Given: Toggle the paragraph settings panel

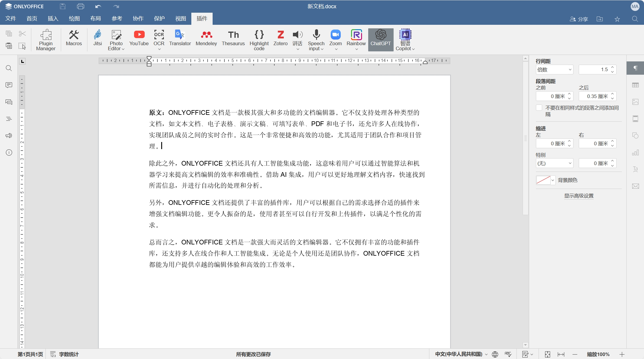Looking at the screenshot, I should point(635,68).
